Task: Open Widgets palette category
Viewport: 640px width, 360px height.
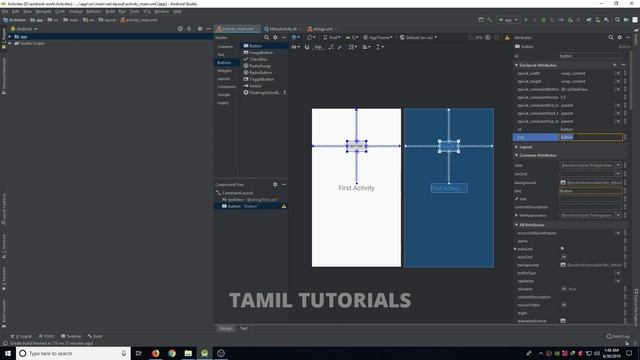Action: [225, 71]
